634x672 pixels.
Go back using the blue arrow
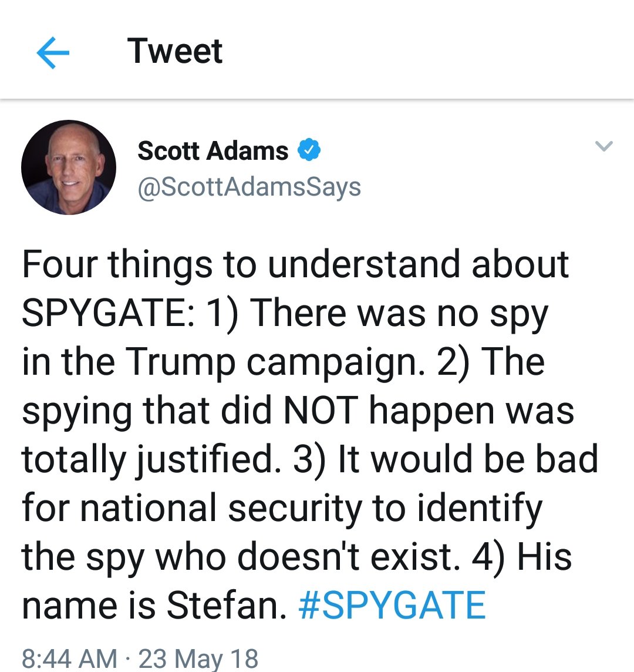(53, 52)
